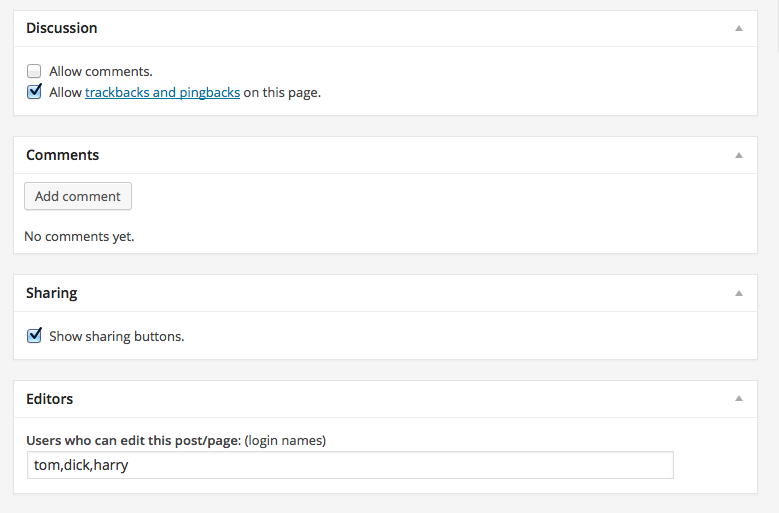
Task: Click the page scrollbar at right edge
Action: [777, 25]
